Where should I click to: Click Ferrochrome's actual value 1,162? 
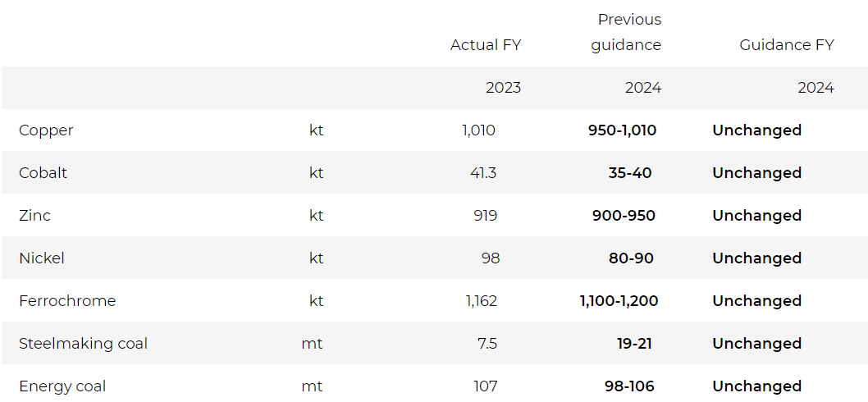tap(481, 301)
